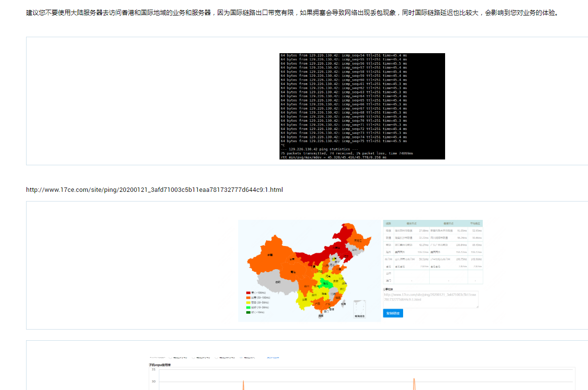This screenshot has width=588, height=390.
Task: Click the 平均响应 column header in the table
Action: [x=476, y=224]
